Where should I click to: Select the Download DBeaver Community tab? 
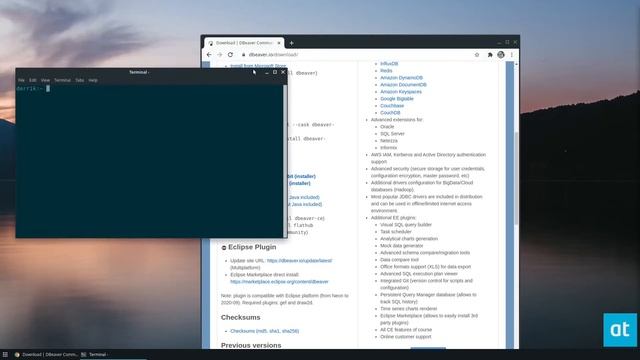point(244,43)
